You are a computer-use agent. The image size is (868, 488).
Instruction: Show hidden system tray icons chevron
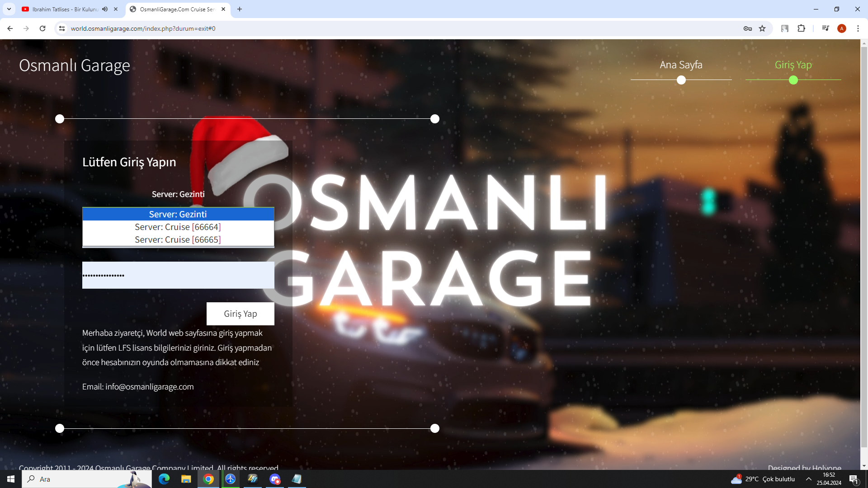tap(809, 479)
